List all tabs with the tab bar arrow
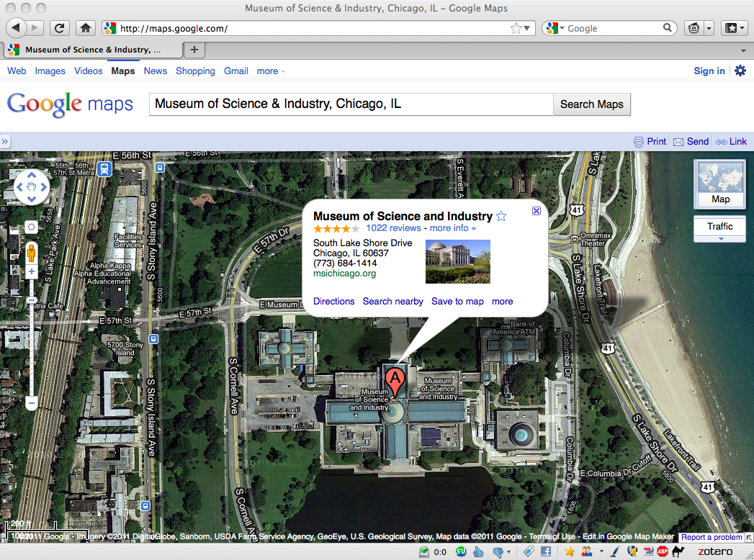Screen dimensions: 754x560 743,50
